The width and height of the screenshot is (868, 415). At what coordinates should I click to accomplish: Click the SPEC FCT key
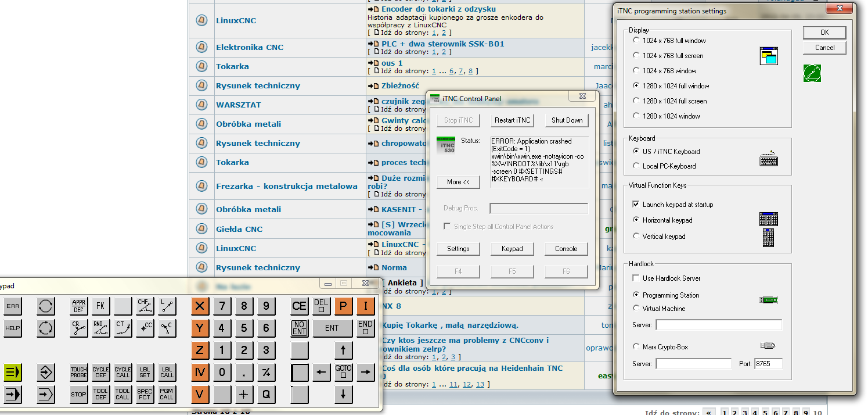tap(145, 394)
